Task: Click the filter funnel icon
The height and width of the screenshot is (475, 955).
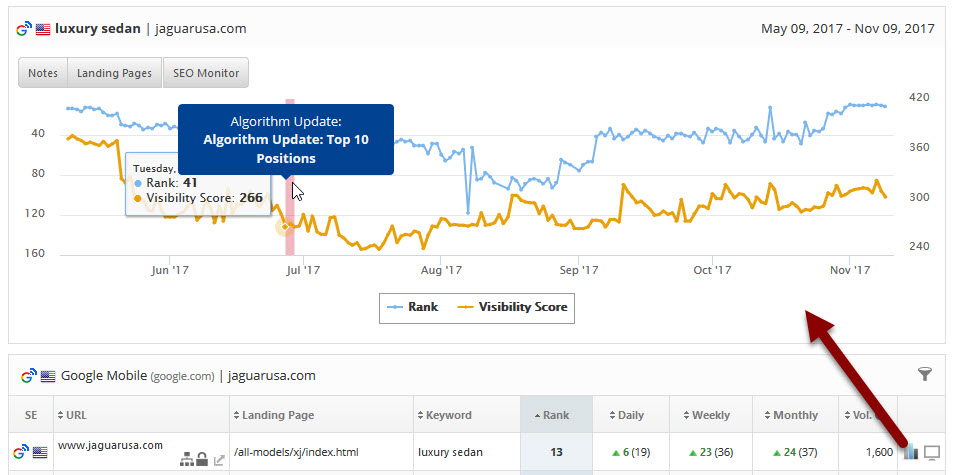Action: point(924,374)
